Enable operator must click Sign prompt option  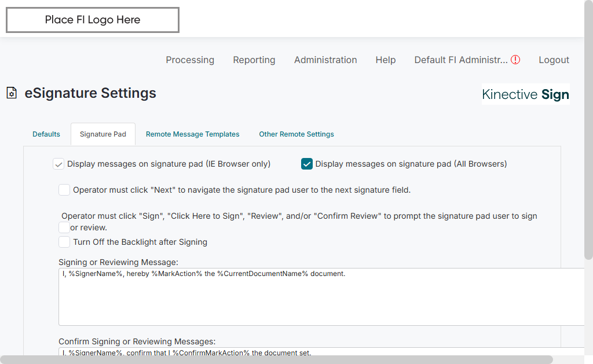tap(64, 227)
